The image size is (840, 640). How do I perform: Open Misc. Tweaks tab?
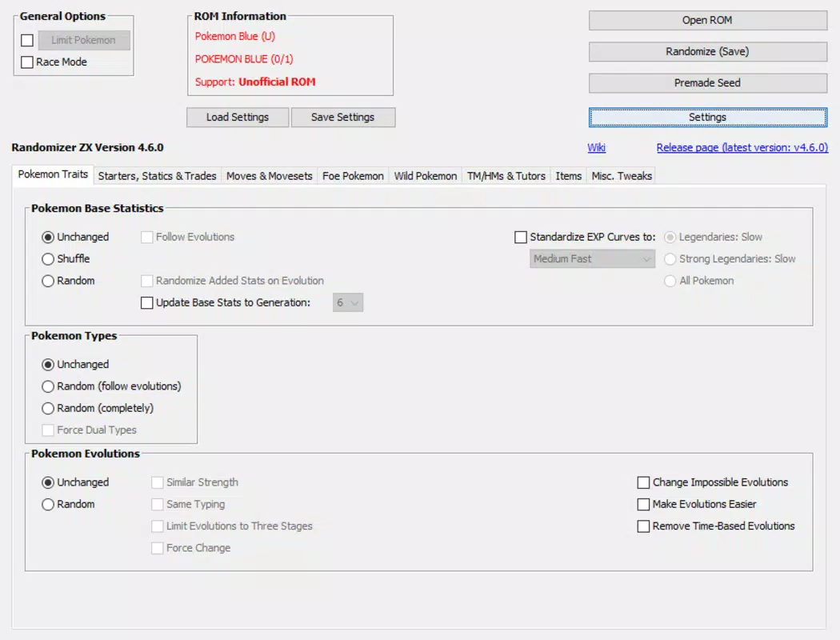pos(622,176)
